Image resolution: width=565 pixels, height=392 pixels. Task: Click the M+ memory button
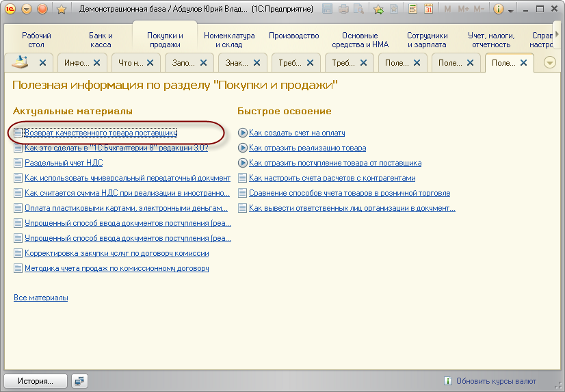click(x=463, y=9)
